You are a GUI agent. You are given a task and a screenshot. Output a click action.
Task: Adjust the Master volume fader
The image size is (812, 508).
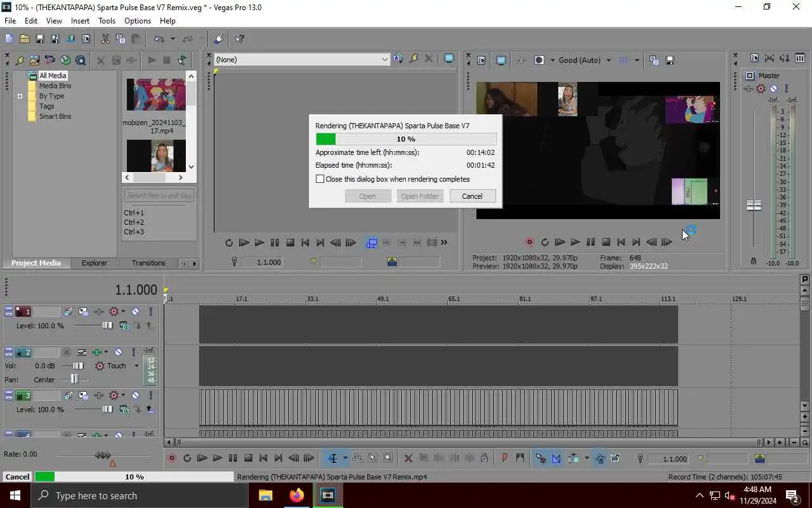[754, 206]
